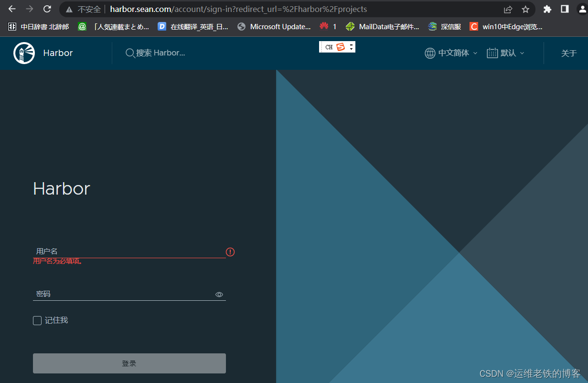This screenshot has height=383, width=588.
Task: Reload the page with refresh icon
Action: (47, 9)
